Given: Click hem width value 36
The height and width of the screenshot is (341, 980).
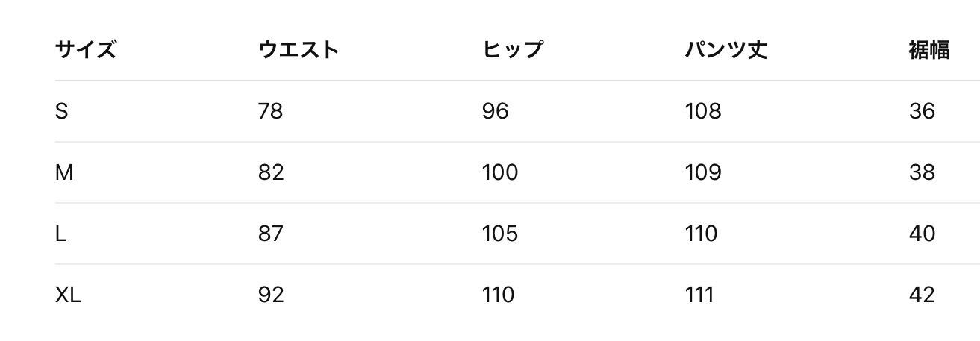Looking at the screenshot, I should 922,111.
